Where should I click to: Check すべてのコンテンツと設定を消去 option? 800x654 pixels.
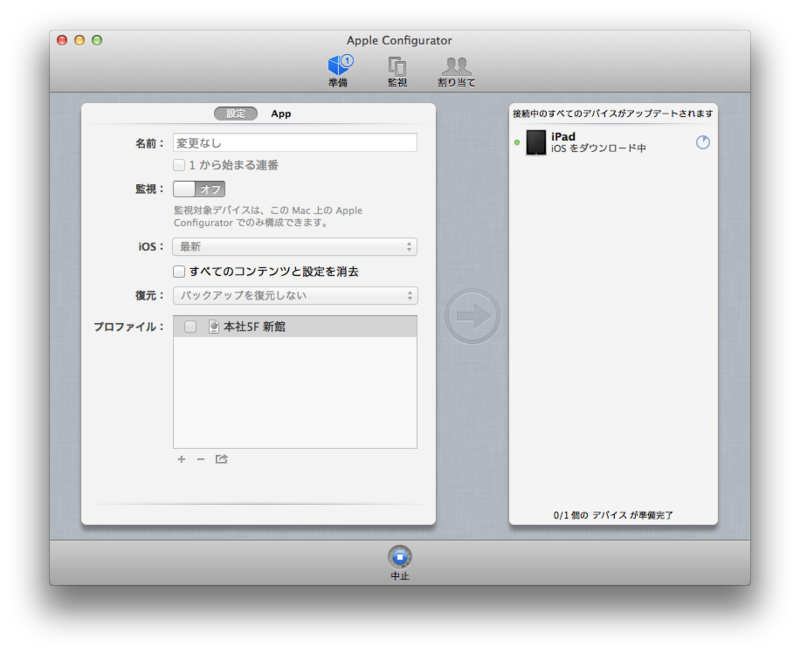[x=179, y=271]
